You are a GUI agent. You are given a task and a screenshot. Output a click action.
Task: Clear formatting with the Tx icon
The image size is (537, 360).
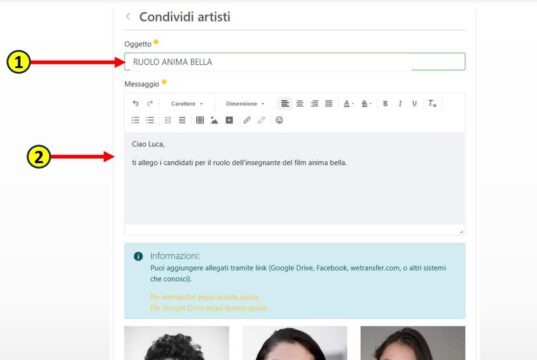point(432,103)
